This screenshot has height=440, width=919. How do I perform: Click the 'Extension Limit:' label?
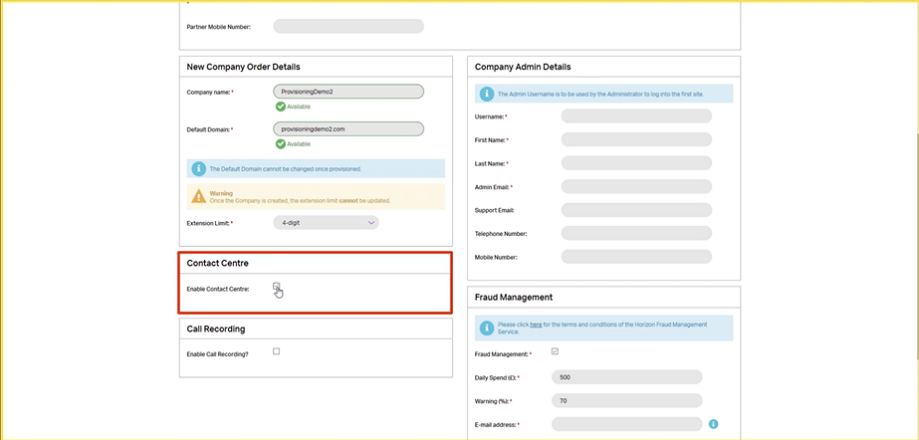pyautogui.click(x=208, y=223)
